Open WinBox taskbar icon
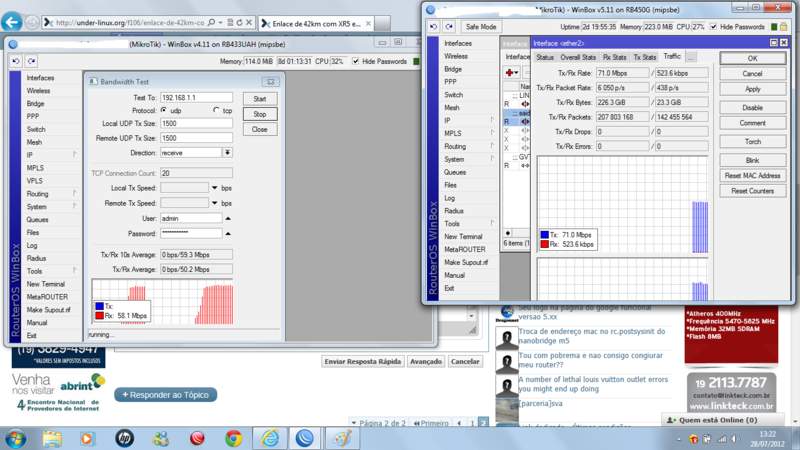 point(305,438)
